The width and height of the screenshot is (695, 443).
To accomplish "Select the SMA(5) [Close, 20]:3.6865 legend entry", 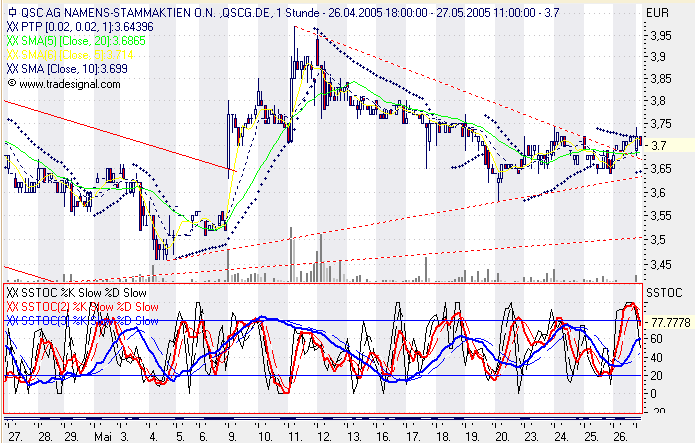I will (x=83, y=41).
